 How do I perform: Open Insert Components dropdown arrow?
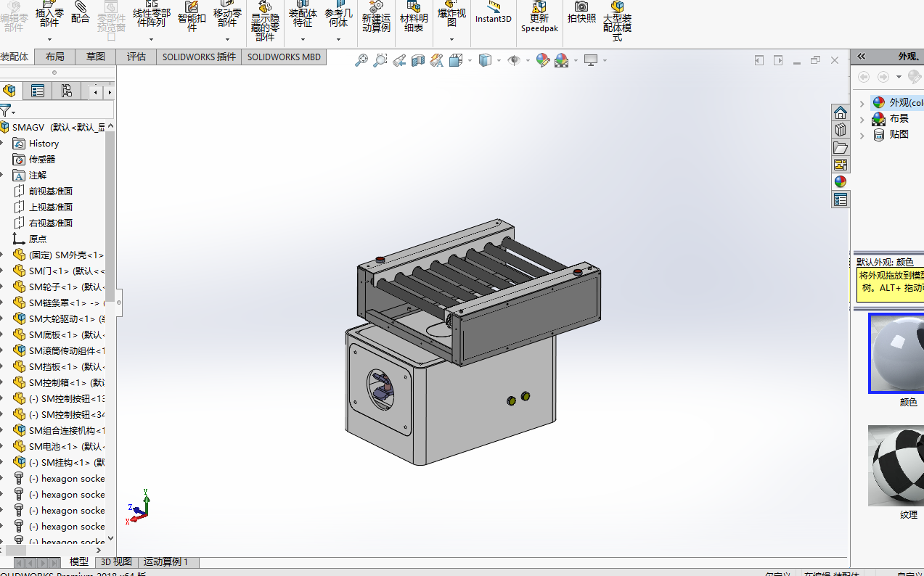(49, 39)
